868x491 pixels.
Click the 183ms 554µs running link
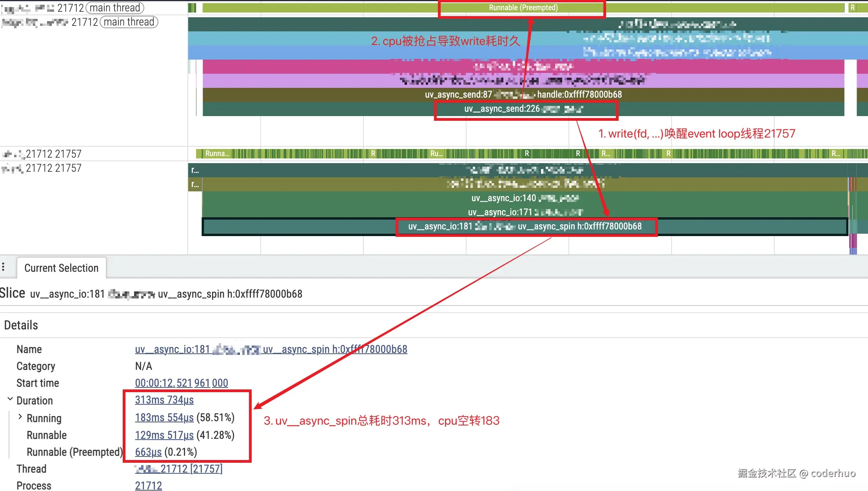coord(164,418)
